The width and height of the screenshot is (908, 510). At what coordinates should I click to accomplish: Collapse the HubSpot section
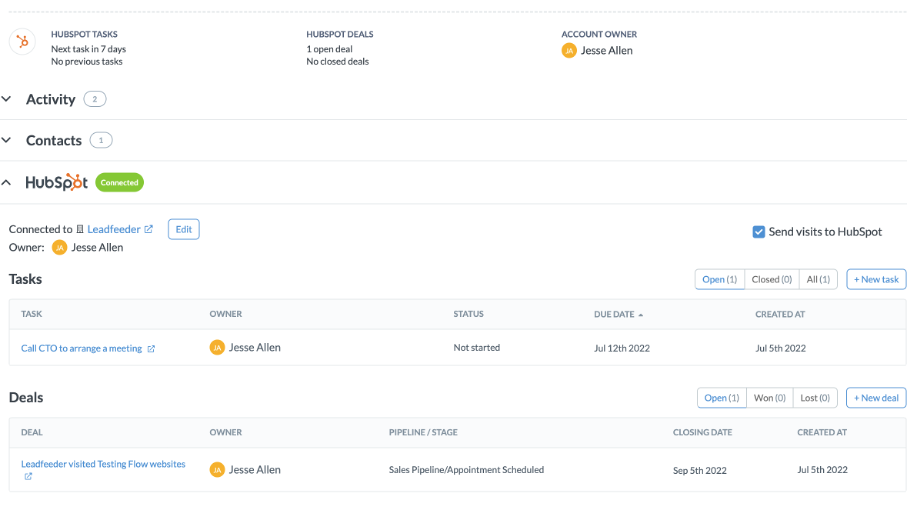6,183
